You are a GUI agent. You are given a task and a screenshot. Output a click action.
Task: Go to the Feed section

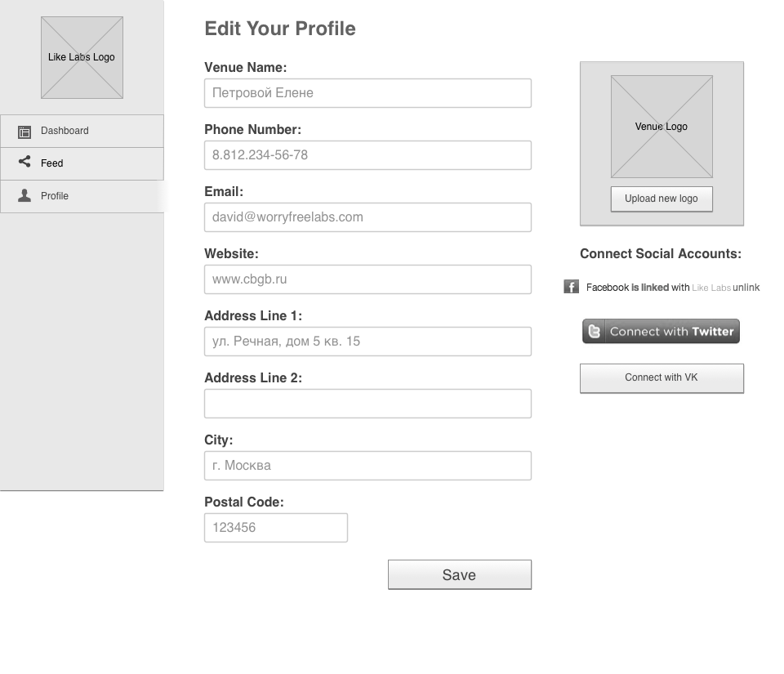click(x=52, y=163)
